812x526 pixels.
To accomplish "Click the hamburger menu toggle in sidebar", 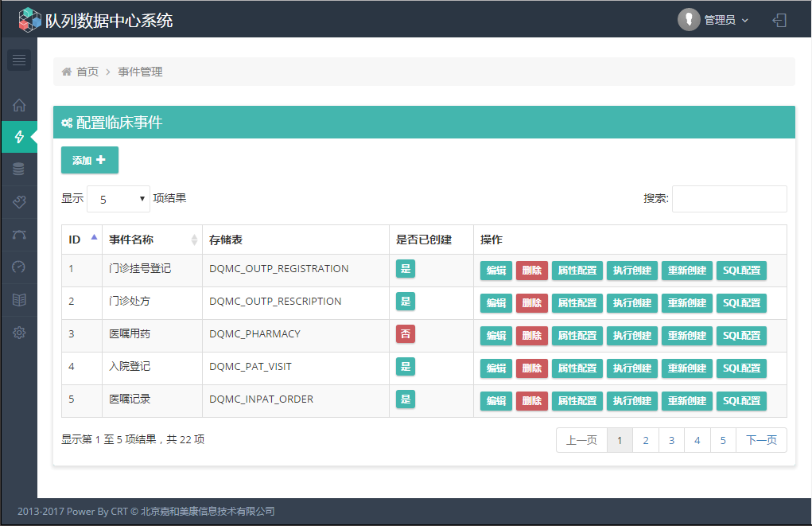I will (x=19, y=60).
